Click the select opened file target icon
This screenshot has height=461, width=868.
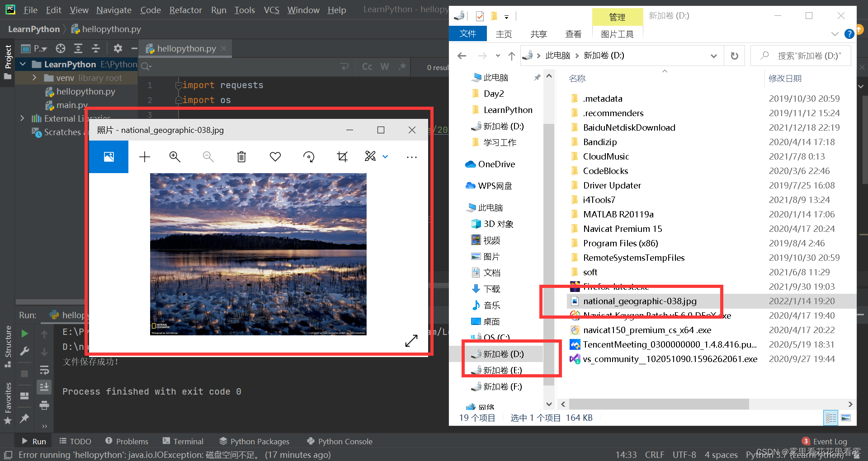(61, 48)
